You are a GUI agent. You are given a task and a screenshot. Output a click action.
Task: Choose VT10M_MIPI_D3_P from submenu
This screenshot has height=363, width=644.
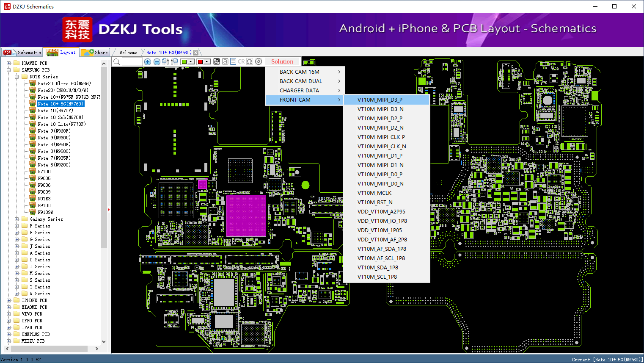coord(387,100)
